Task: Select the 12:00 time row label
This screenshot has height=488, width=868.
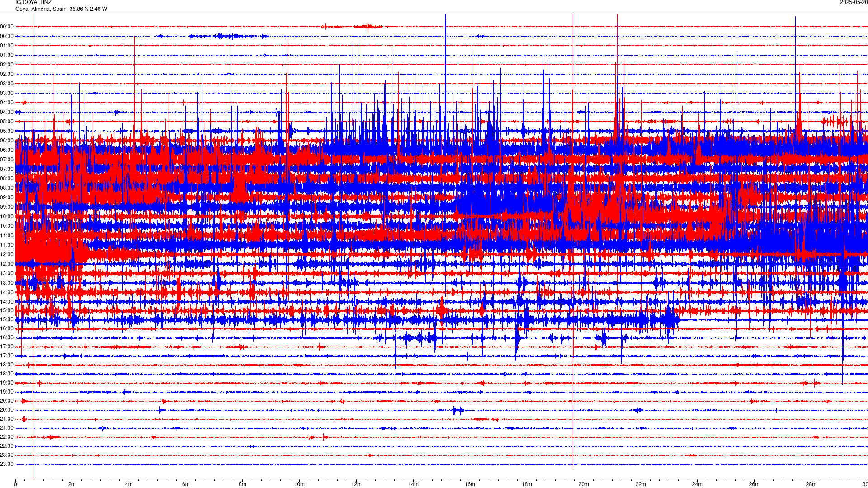Action: coord(7,254)
